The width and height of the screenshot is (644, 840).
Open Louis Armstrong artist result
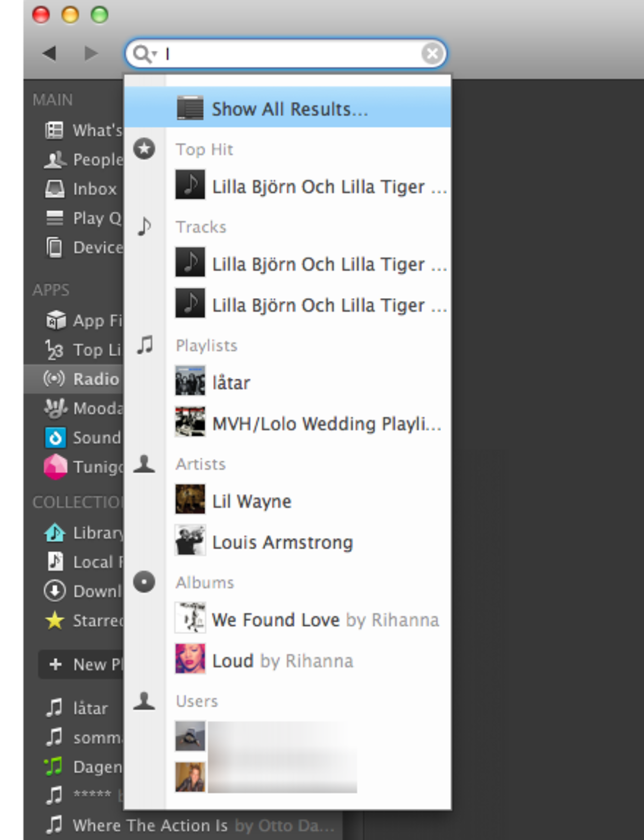coord(282,542)
